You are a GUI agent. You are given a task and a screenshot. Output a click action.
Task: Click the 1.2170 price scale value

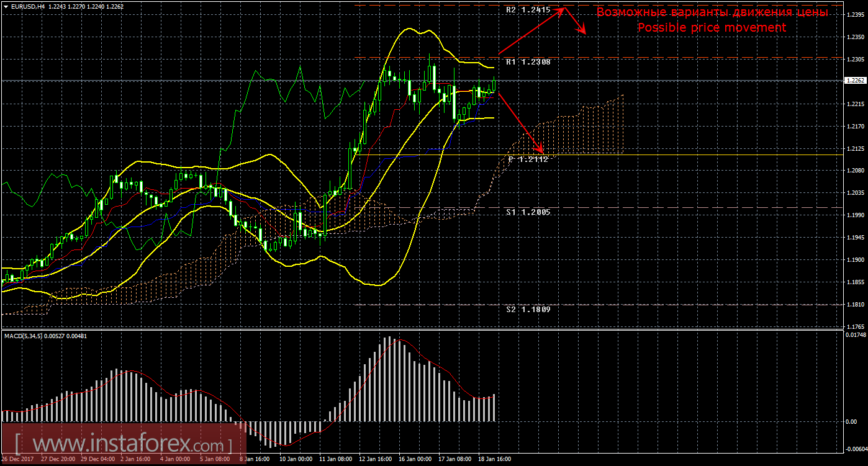[856, 127]
